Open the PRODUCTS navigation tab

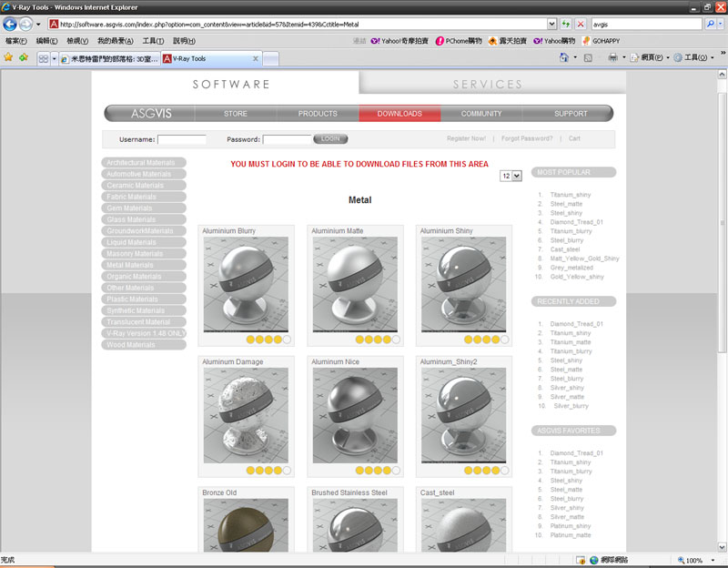(318, 113)
